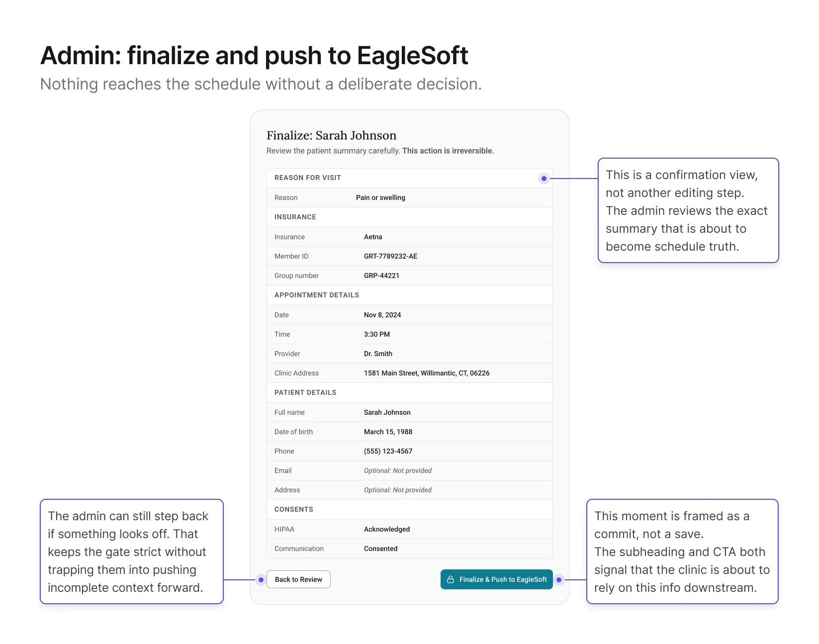This screenshot has height=644, width=819.
Task: Click the Group number value GRP-44221
Action: point(381,276)
